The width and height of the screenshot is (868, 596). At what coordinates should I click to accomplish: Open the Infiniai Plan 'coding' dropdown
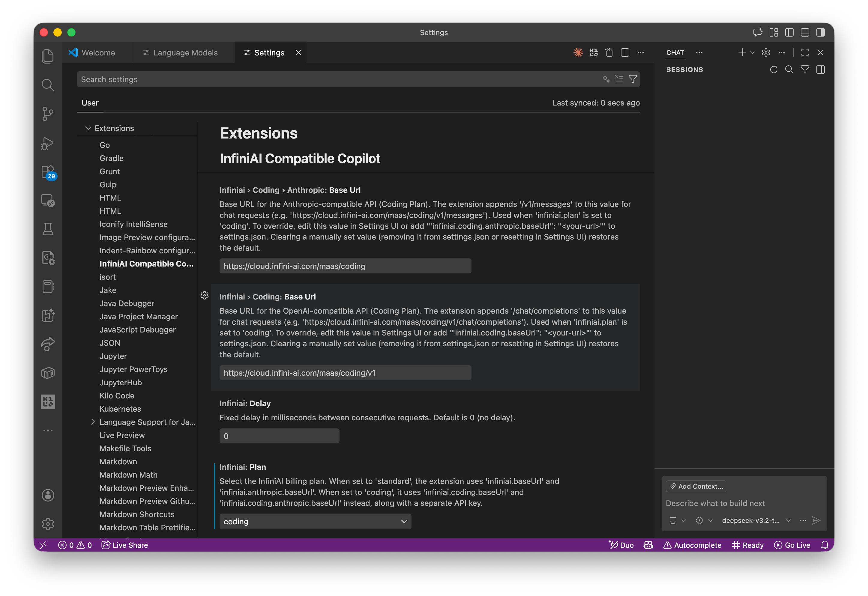click(315, 521)
